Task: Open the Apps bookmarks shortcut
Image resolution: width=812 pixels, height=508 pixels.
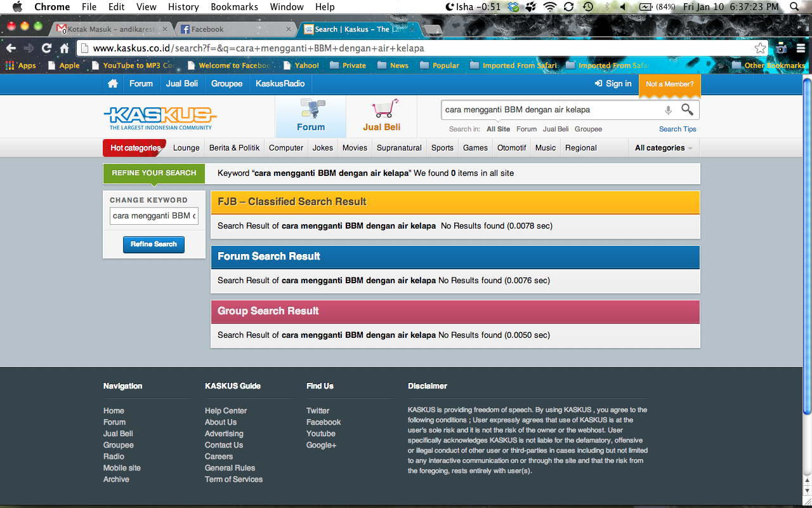Action: (x=20, y=65)
